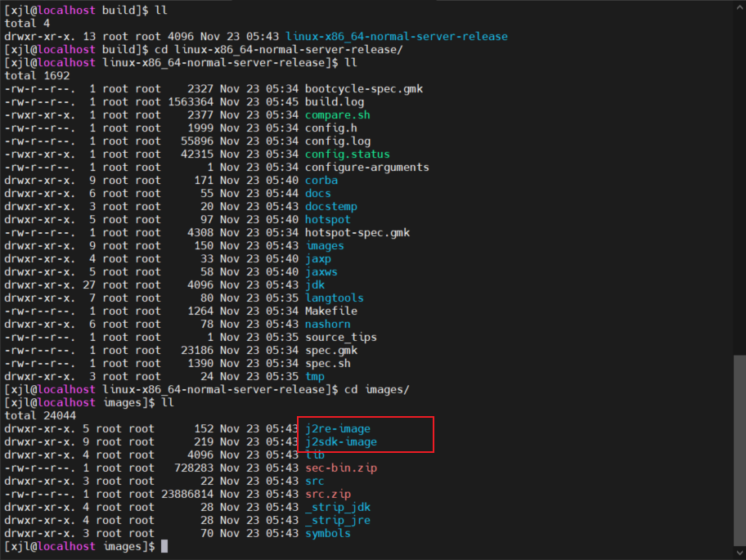Click the spec.gmk file name

331,351
